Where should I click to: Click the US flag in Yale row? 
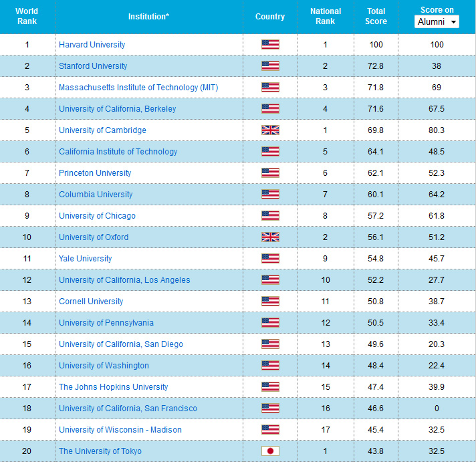[x=270, y=259]
